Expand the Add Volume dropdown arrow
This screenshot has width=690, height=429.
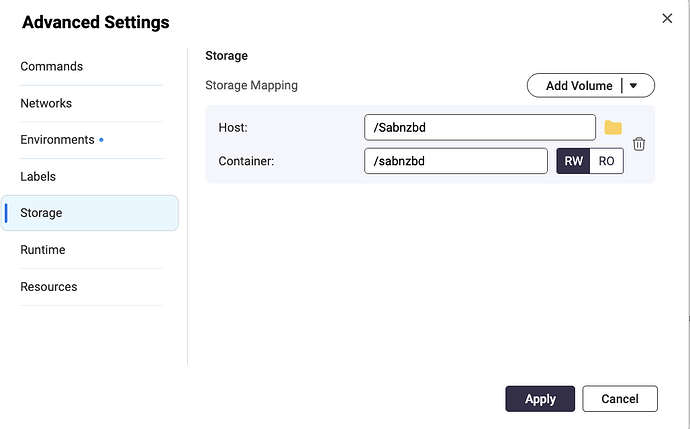[634, 86]
